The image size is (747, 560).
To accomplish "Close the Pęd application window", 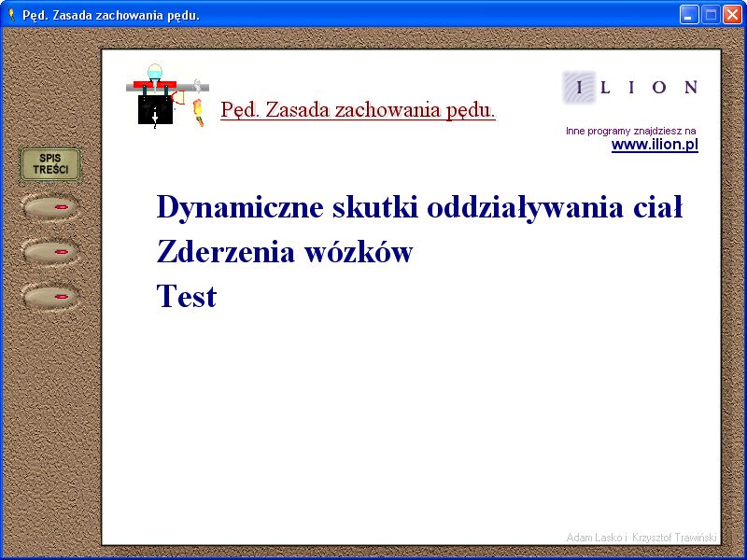I will pyautogui.click(x=731, y=14).
